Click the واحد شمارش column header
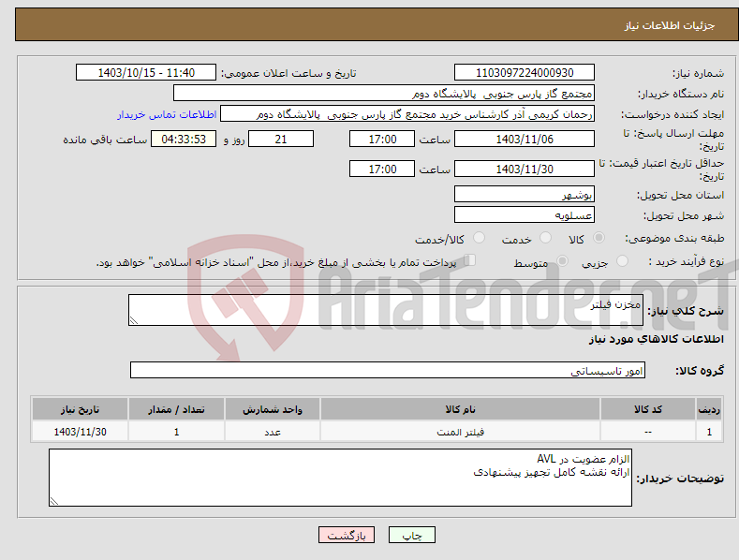Screen dimensions: 739x560 pos(273,409)
